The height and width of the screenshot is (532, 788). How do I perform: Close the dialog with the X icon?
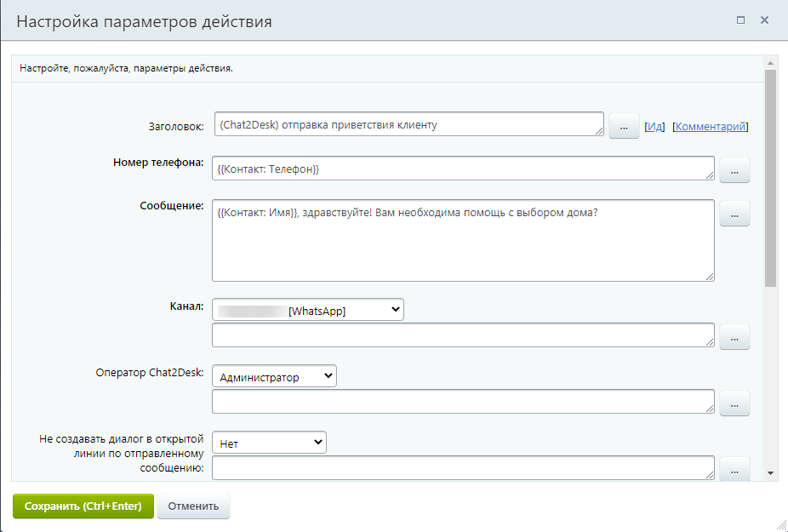764,20
